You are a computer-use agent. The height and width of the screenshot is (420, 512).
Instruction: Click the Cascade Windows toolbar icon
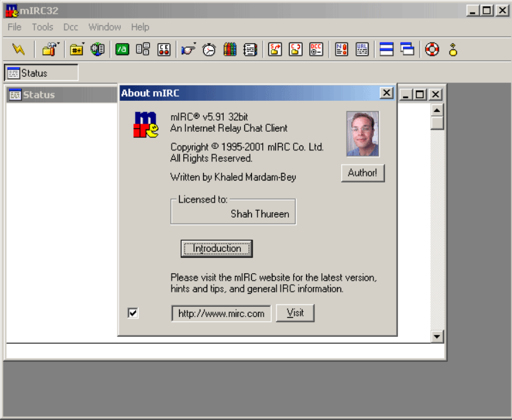pyautogui.click(x=408, y=49)
